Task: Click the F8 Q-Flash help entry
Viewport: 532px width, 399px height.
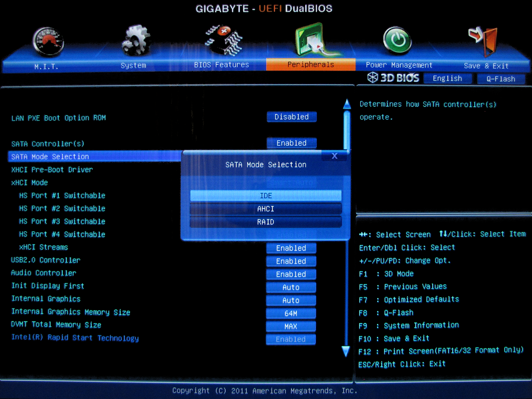Action: click(386, 313)
